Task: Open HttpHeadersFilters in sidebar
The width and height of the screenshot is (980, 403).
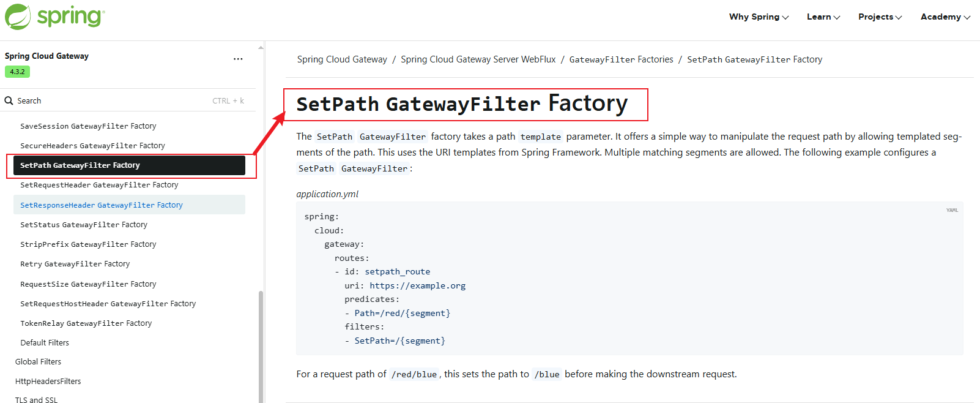Action: point(48,381)
